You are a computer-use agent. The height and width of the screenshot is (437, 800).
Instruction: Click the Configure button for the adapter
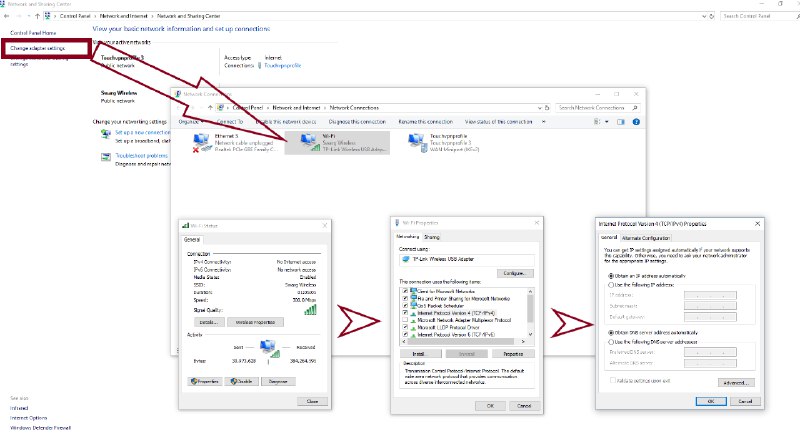[514, 272]
